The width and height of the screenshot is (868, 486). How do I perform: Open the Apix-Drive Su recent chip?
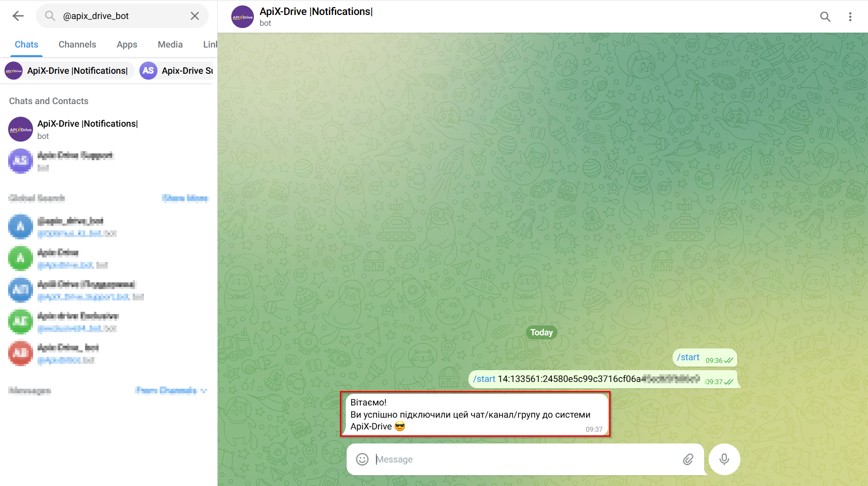coord(176,71)
